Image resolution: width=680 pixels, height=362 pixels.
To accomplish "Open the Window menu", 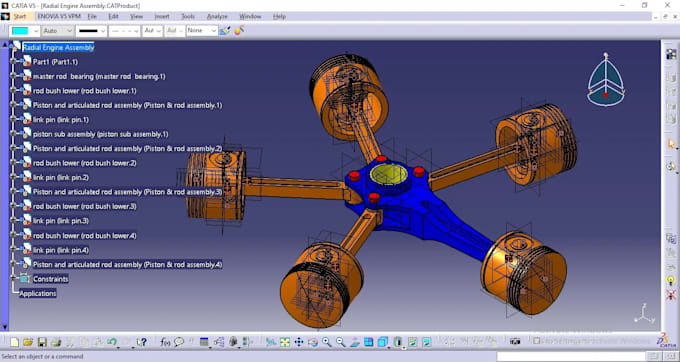I will pyautogui.click(x=250, y=16).
